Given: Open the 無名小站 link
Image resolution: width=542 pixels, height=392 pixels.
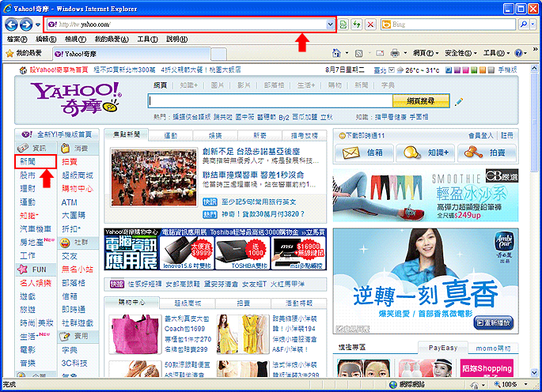Looking at the screenshot, I should 78,269.
